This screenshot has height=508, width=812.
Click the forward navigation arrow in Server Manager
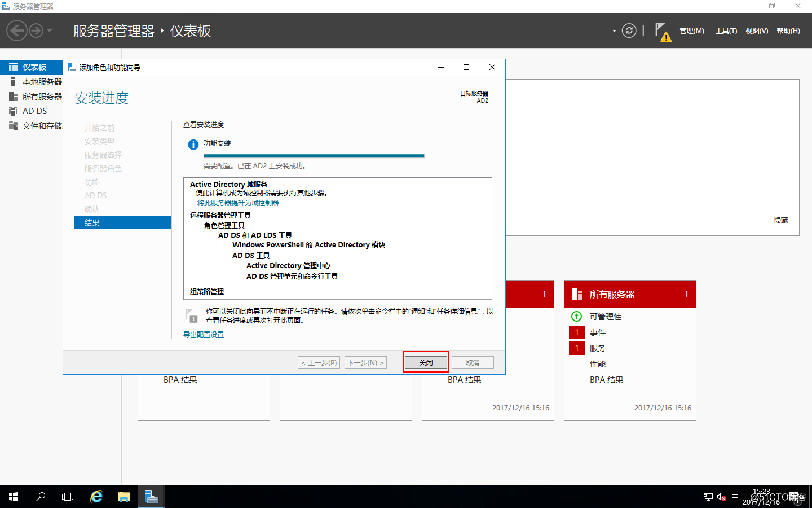[36, 30]
